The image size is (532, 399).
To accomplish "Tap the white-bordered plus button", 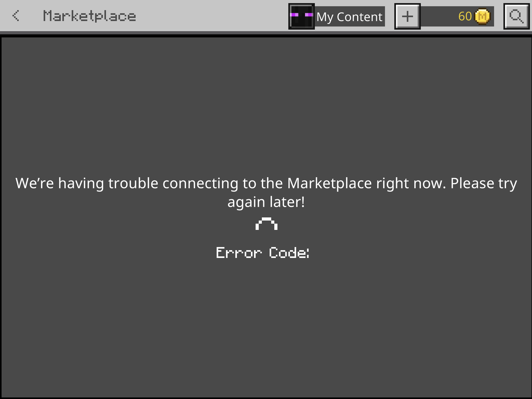I will pos(407,16).
